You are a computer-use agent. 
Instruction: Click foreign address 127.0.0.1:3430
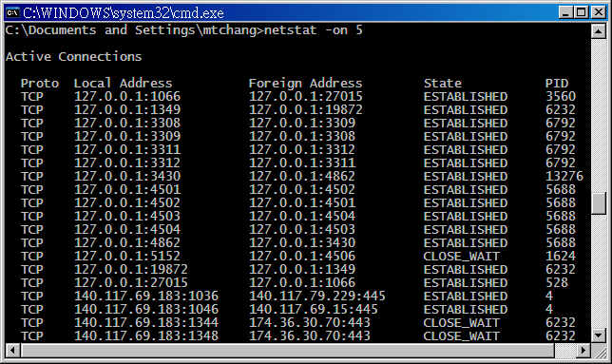click(302, 242)
